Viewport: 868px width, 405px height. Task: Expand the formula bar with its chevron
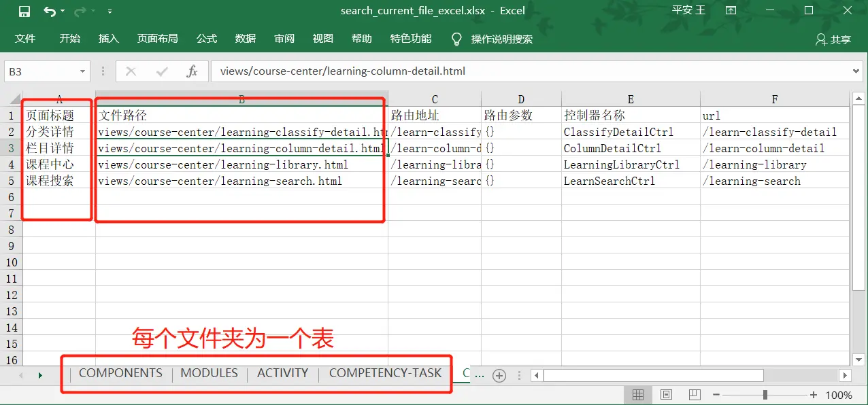pos(856,71)
